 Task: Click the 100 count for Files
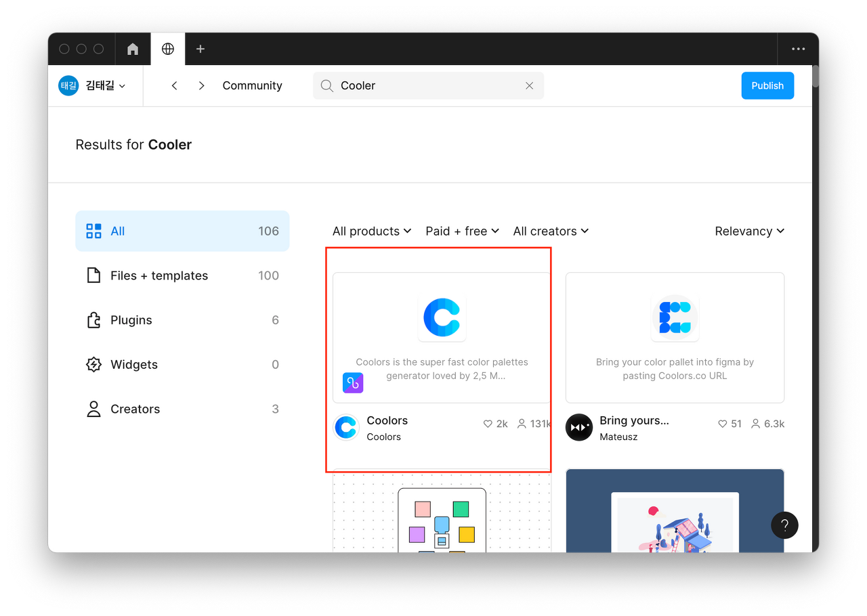click(268, 276)
